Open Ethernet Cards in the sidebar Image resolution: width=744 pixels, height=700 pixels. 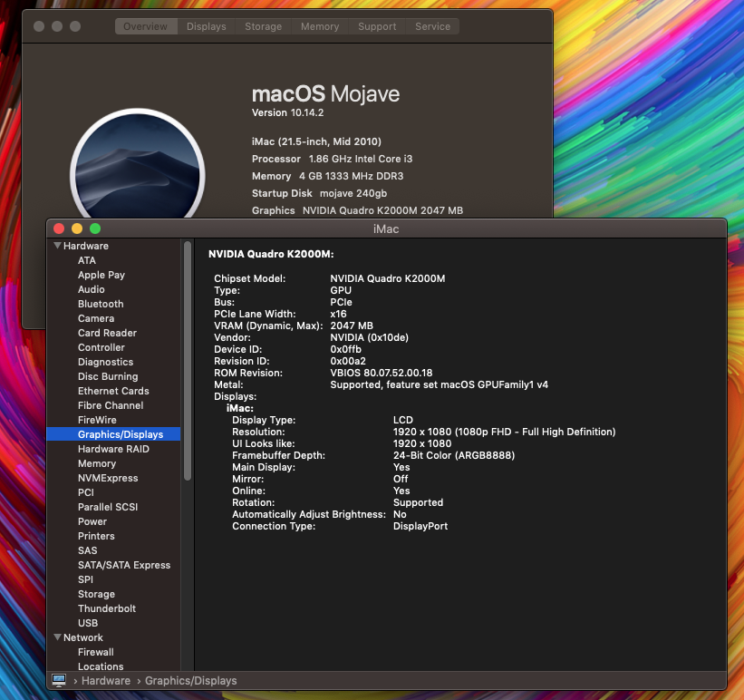coord(113,391)
